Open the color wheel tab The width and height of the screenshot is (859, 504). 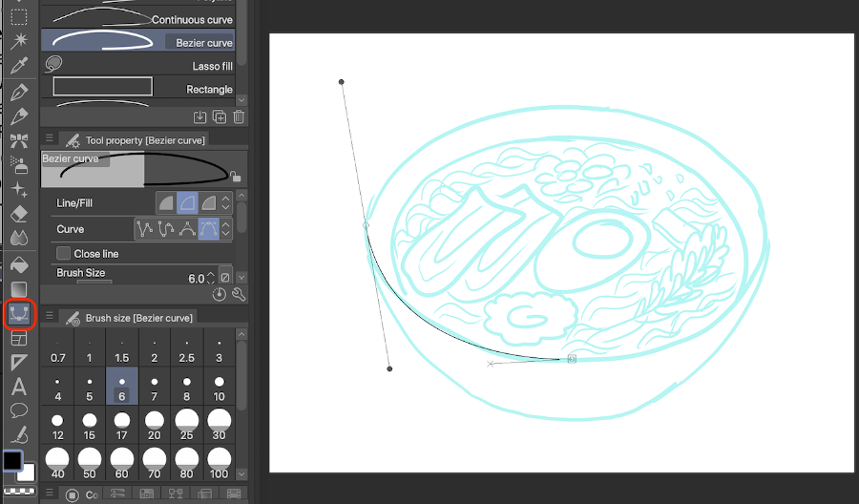pos(80,494)
